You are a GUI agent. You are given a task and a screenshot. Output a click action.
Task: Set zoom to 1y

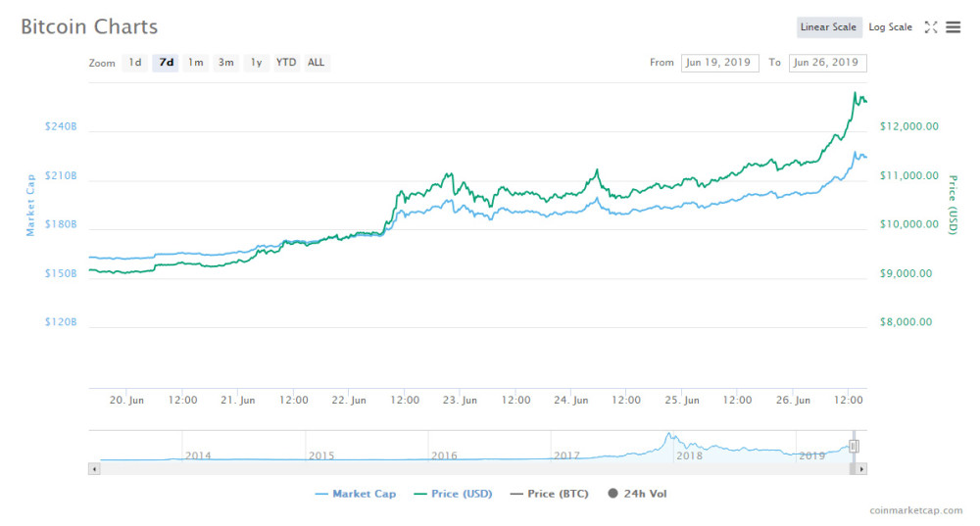click(256, 63)
